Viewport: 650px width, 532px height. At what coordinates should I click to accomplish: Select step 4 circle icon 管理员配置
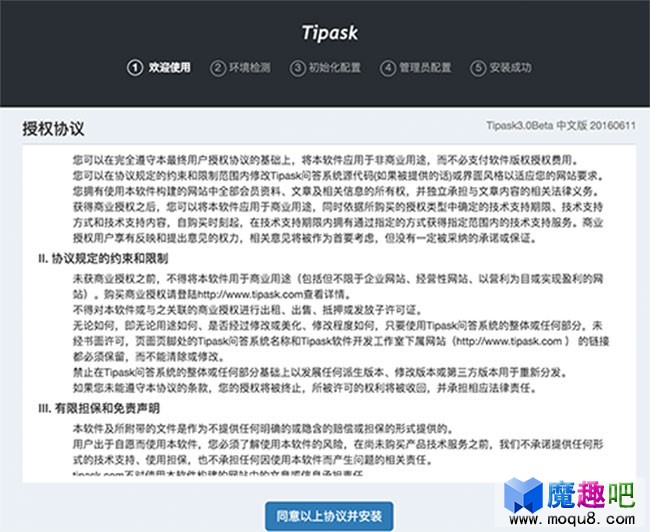pos(388,68)
